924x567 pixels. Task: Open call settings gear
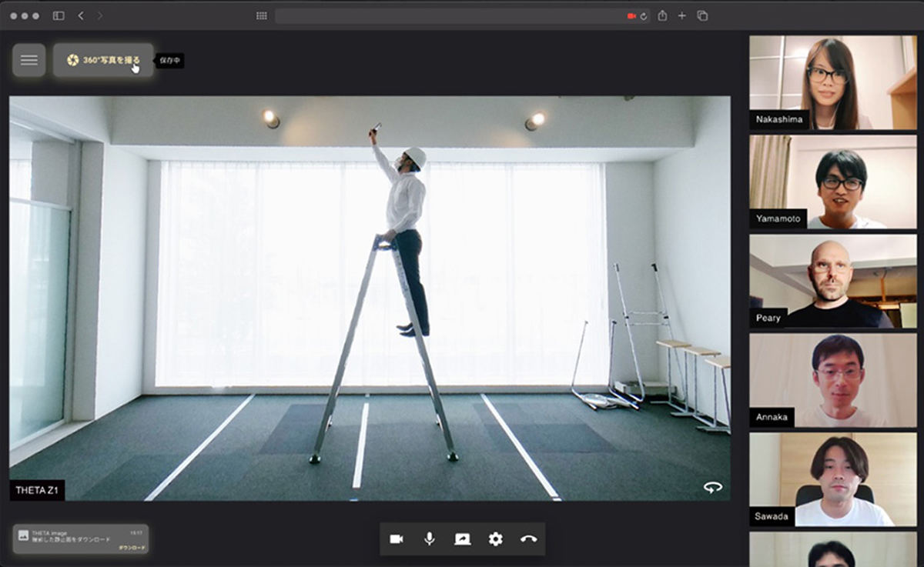point(495,539)
